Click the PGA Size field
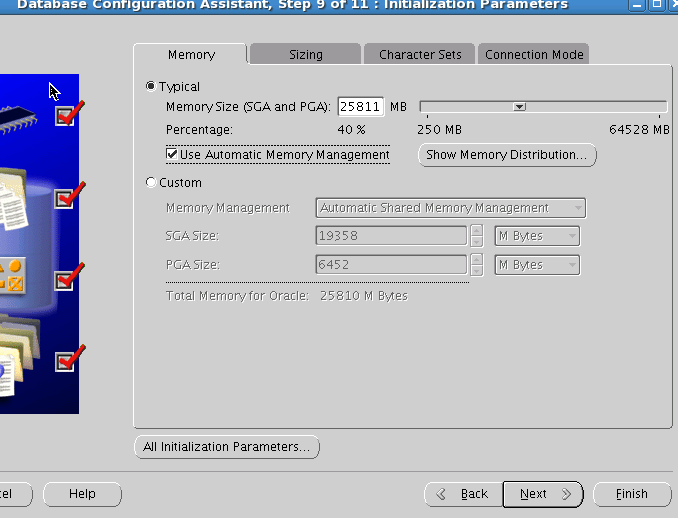Screen dimensions: 678x518 coord(391,264)
